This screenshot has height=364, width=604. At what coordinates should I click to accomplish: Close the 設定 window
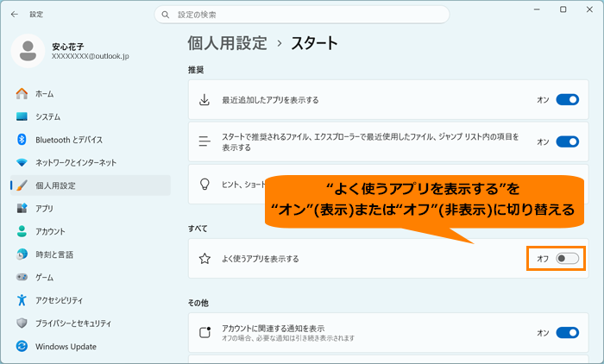pyautogui.click(x=589, y=9)
